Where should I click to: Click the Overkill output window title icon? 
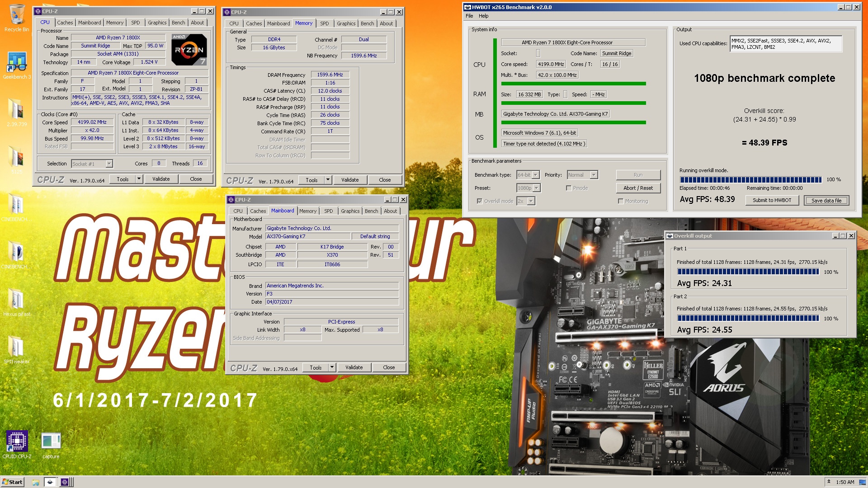[x=670, y=236]
